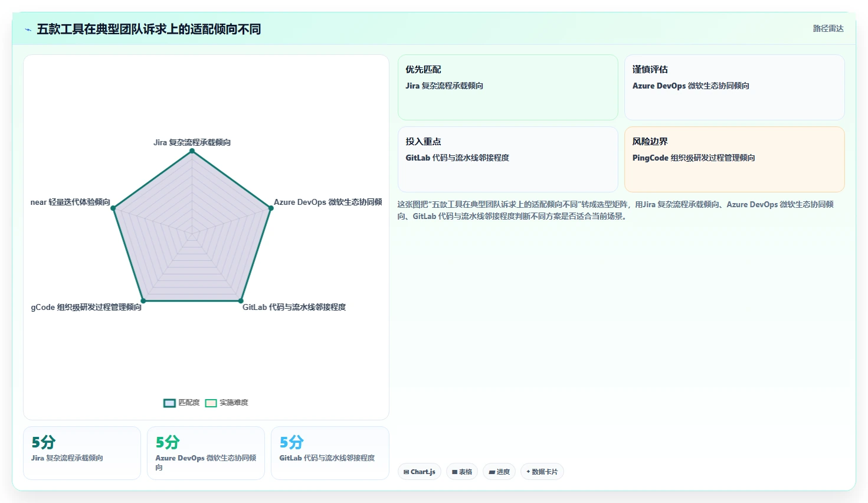Toggle the 实施难度 legend series
Viewport: 868px width, 503px height.
click(x=227, y=403)
